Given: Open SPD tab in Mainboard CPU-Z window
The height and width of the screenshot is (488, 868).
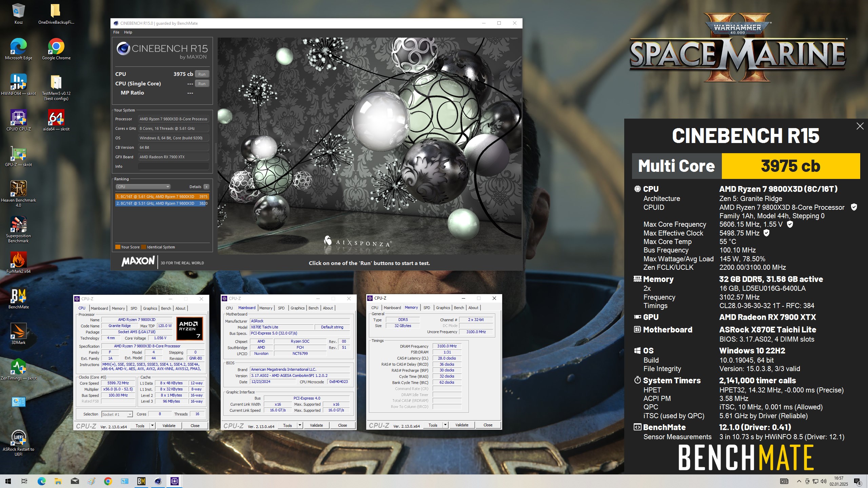Looking at the screenshot, I should (x=281, y=308).
